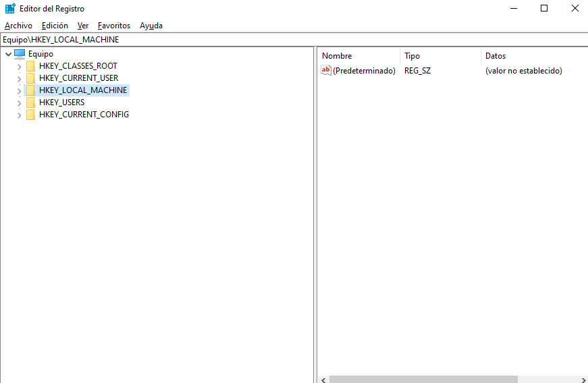Click the registry path address bar
This screenshot has width=588, height=383.
(294, 39)
